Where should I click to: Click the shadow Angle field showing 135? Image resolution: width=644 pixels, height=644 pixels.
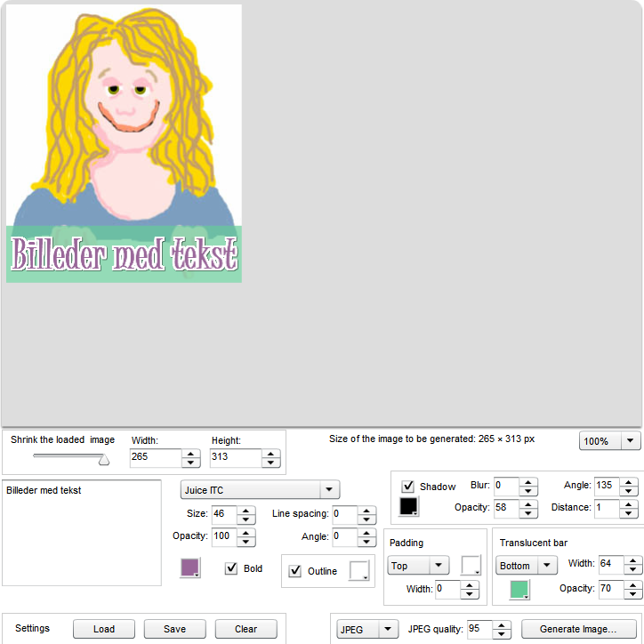tap(607, 486)
